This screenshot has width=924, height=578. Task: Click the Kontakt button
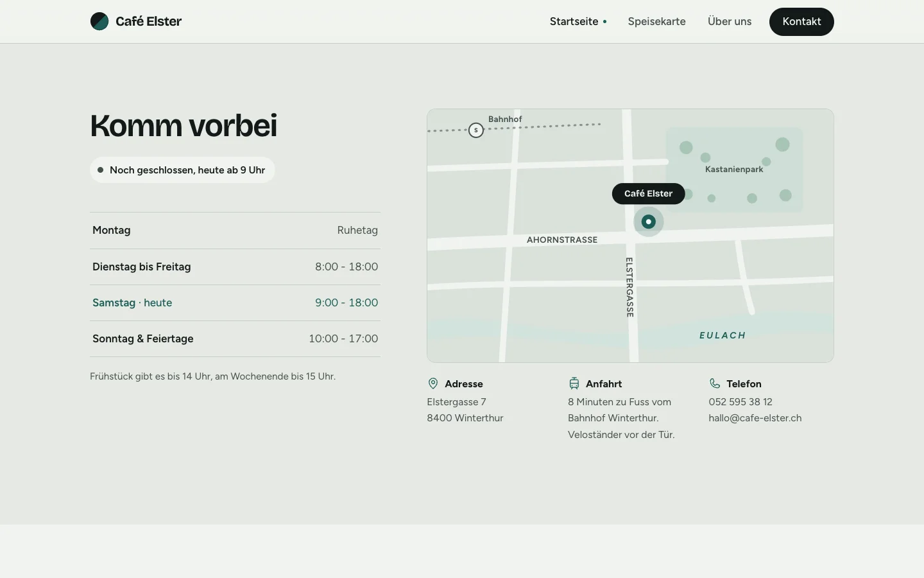point(801,22)
